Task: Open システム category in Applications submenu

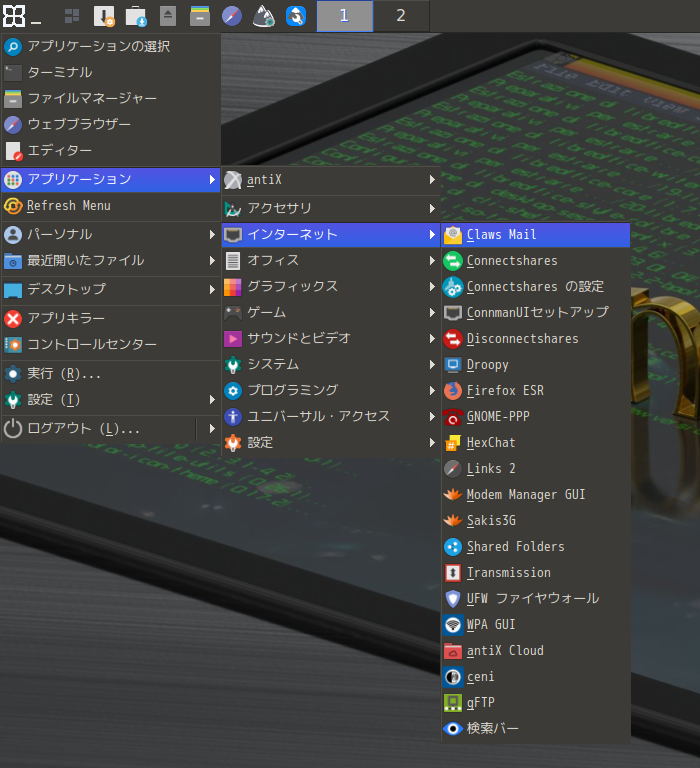Action: tap(331, 364)
